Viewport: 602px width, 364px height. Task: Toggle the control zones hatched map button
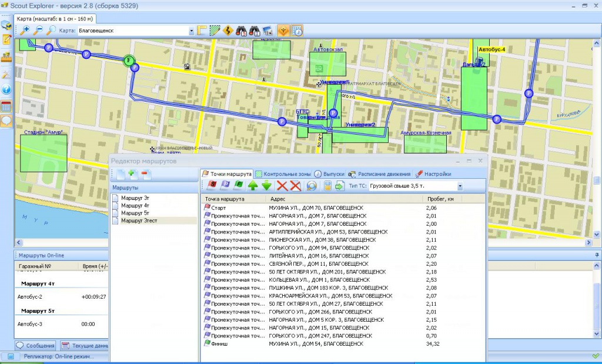pos(215,31)
